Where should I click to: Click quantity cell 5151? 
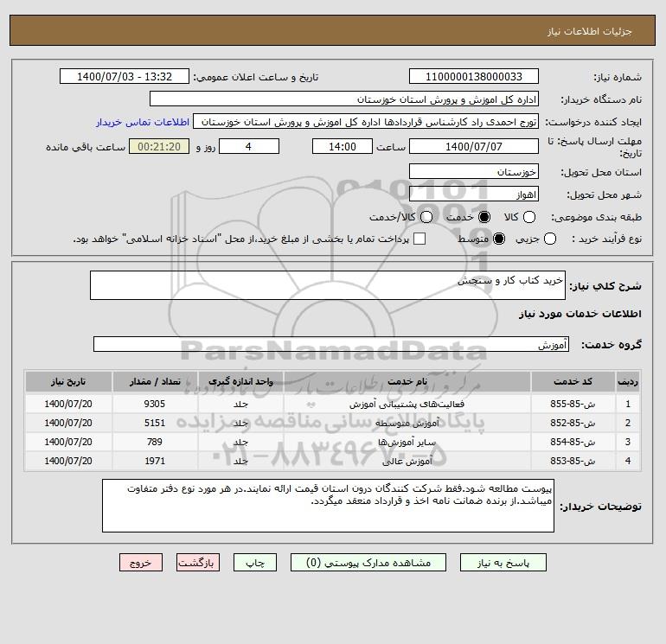pyautogui.click(x=155, y=423)
